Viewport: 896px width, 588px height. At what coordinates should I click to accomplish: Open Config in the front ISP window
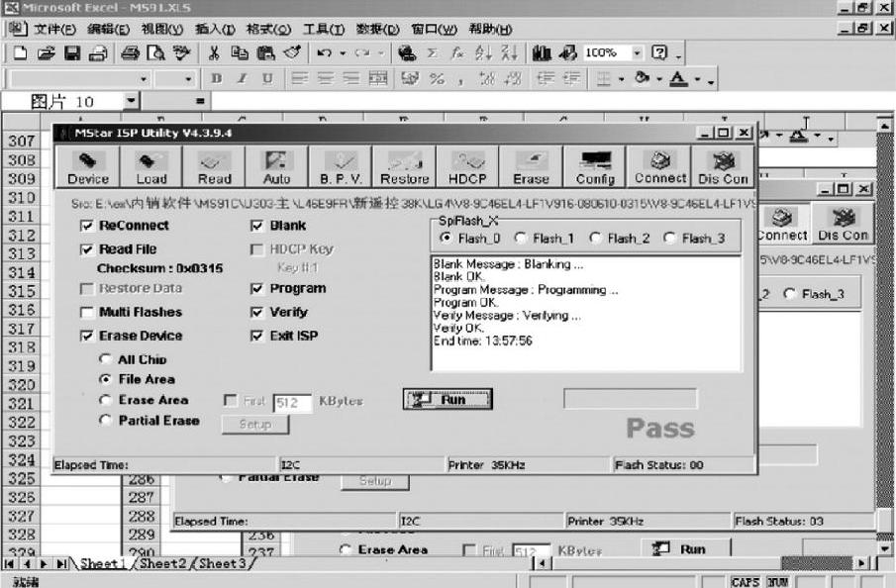click(x=595, y=167)
